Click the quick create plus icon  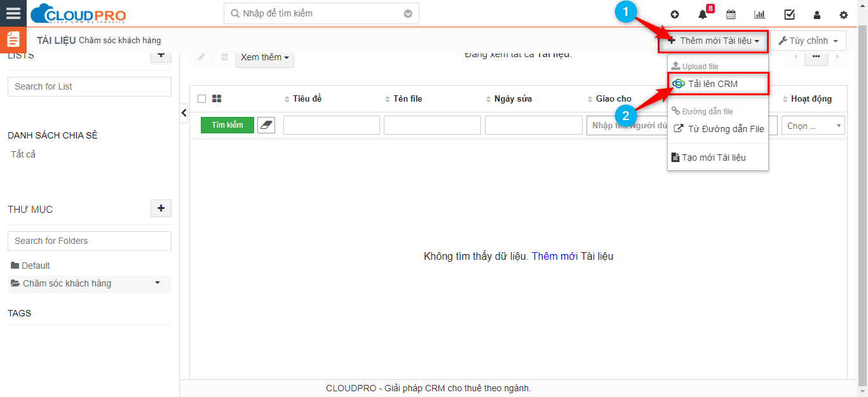coord(675,15)
